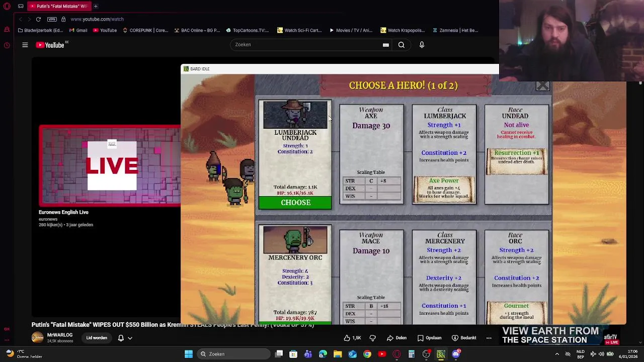Save the video via Opslaan

(428, 338)
